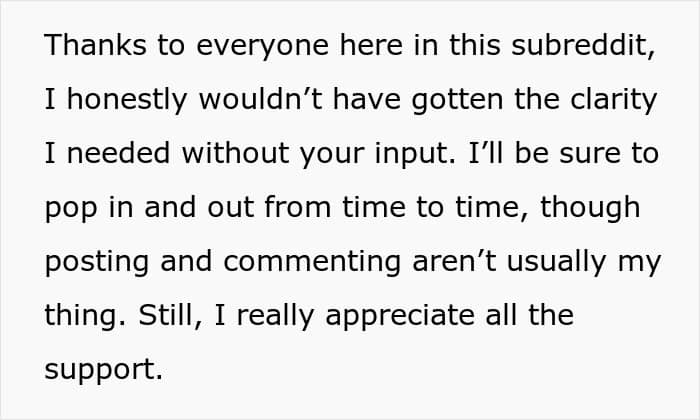The height and width of the screenshot is (420, 700).
Task: Click the word 'gotten' in second line
Action: 457,101
